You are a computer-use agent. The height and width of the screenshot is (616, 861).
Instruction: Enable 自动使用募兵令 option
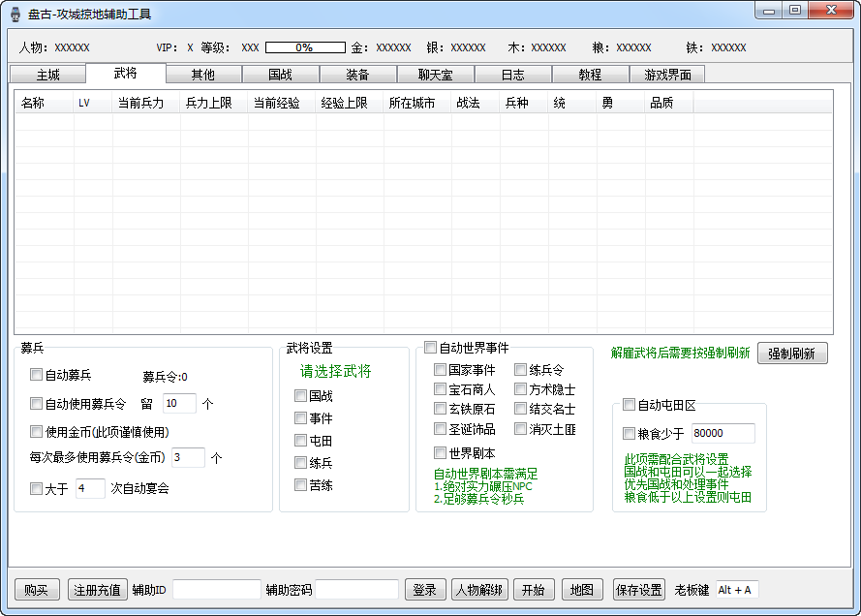pos(34,403)
